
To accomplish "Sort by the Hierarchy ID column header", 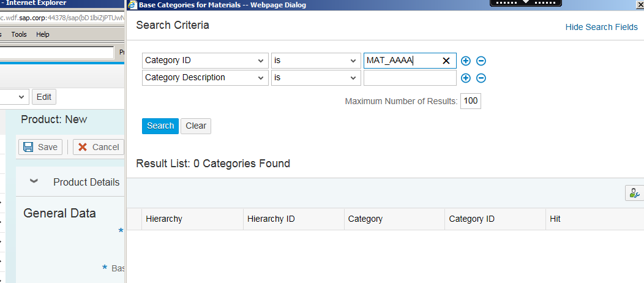I will pyautogui.click(x=271, y=219).
